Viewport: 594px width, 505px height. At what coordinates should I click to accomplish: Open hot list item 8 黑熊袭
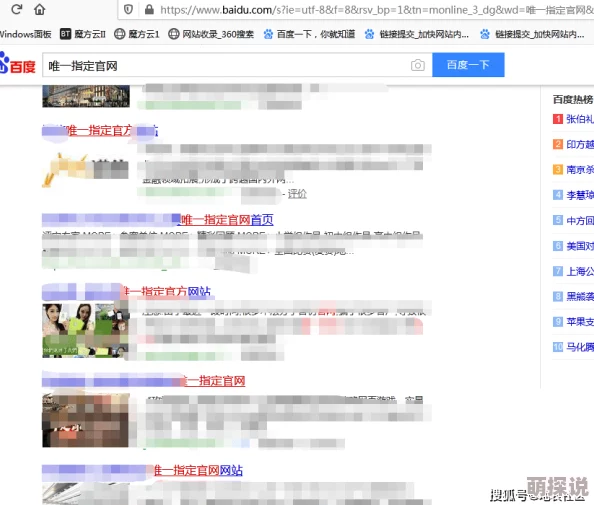[573, 296]
